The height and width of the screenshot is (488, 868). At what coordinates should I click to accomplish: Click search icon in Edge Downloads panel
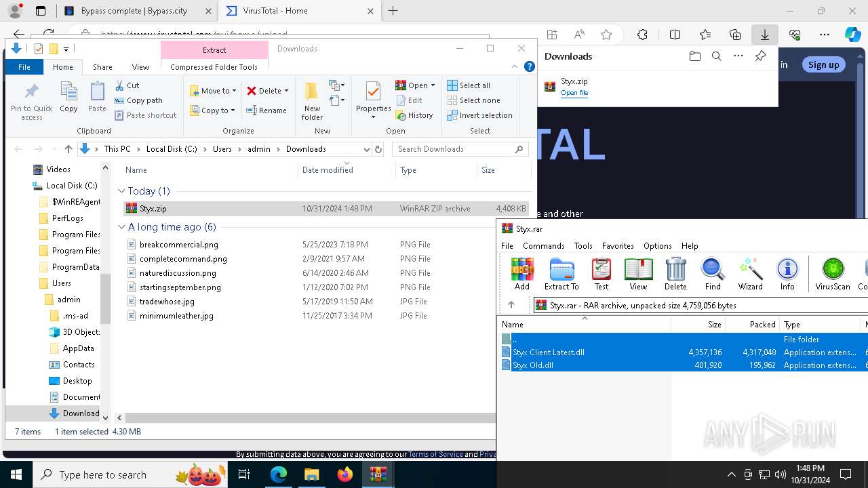[x=716, y=56]
